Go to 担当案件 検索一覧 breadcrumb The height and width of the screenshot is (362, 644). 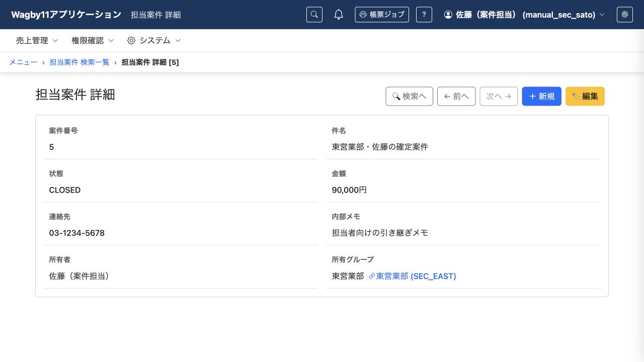click(79, 62)
